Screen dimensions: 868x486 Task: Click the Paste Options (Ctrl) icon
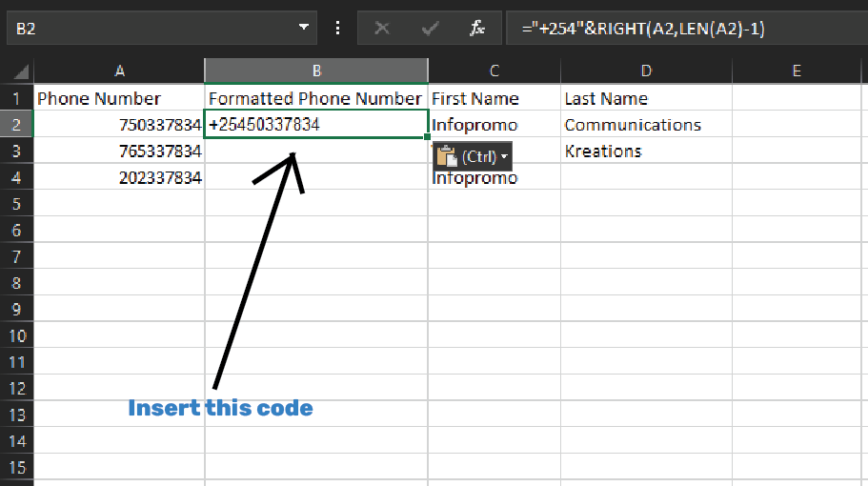(447, 156)
